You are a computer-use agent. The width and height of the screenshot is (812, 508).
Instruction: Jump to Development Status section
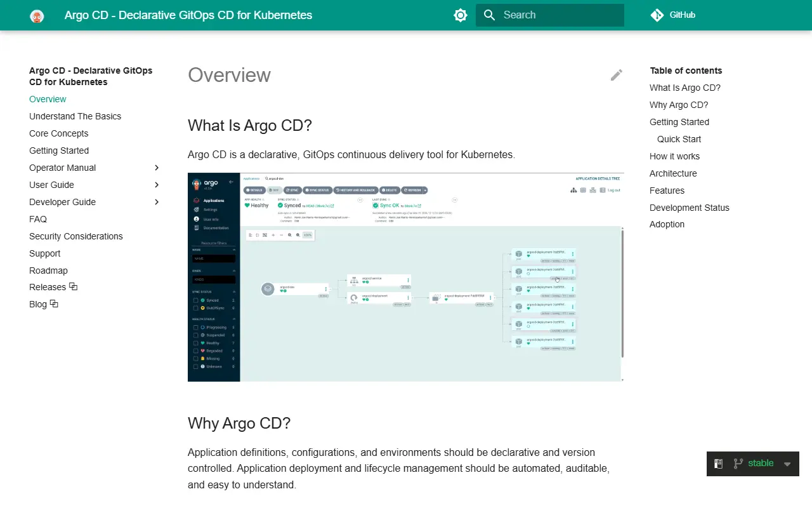point(690,208)
